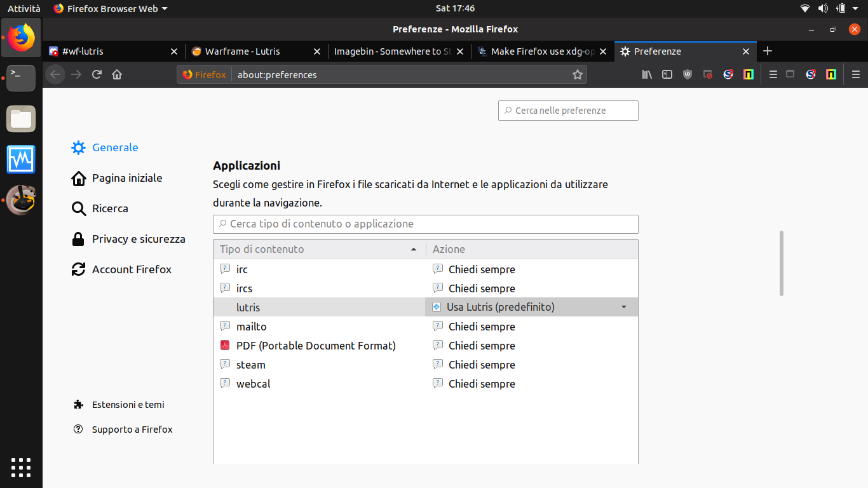Click the popup blocker icon with red circle
This screenshot has width=868, height=488.
pyautogui.click(x=708, y=74)
